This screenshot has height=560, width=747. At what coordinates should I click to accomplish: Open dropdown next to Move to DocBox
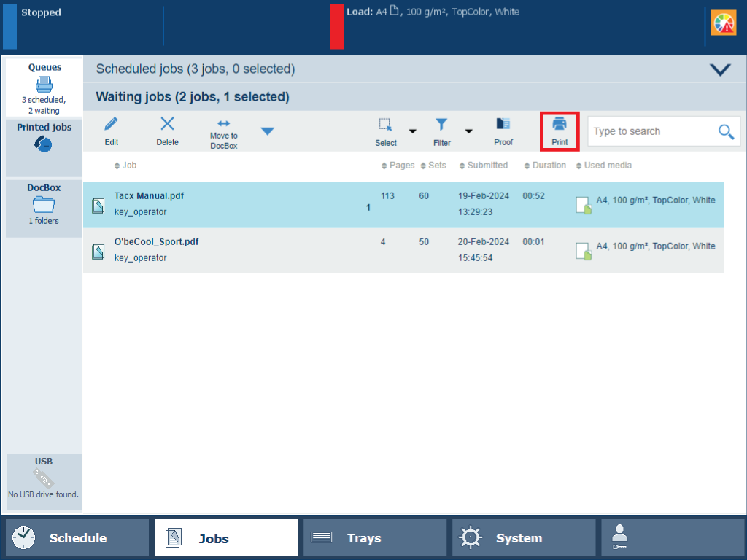268,131
